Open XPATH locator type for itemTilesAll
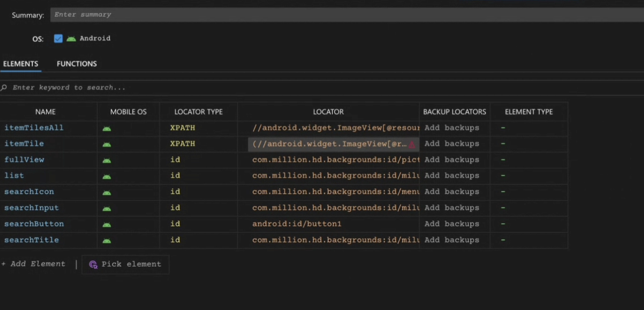Viewport: 644px width, 310px height. pos(182,128)
